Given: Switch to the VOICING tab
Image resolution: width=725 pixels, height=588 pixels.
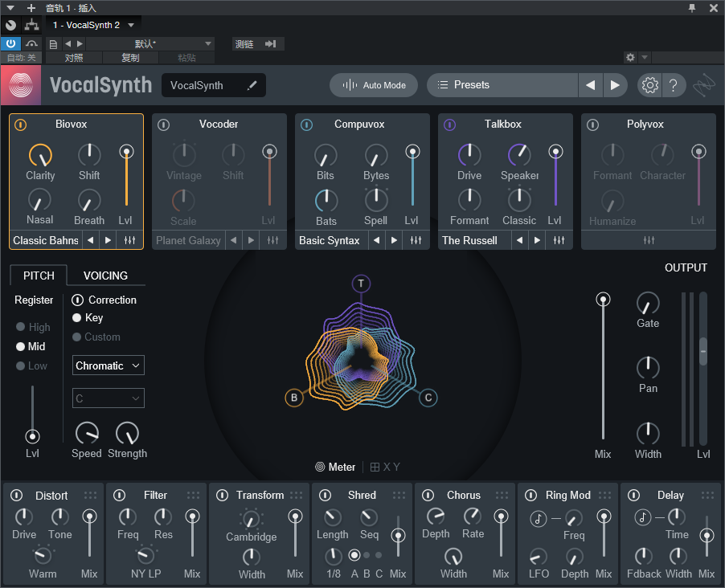Looking at the screenshot, I should point(105,276).
